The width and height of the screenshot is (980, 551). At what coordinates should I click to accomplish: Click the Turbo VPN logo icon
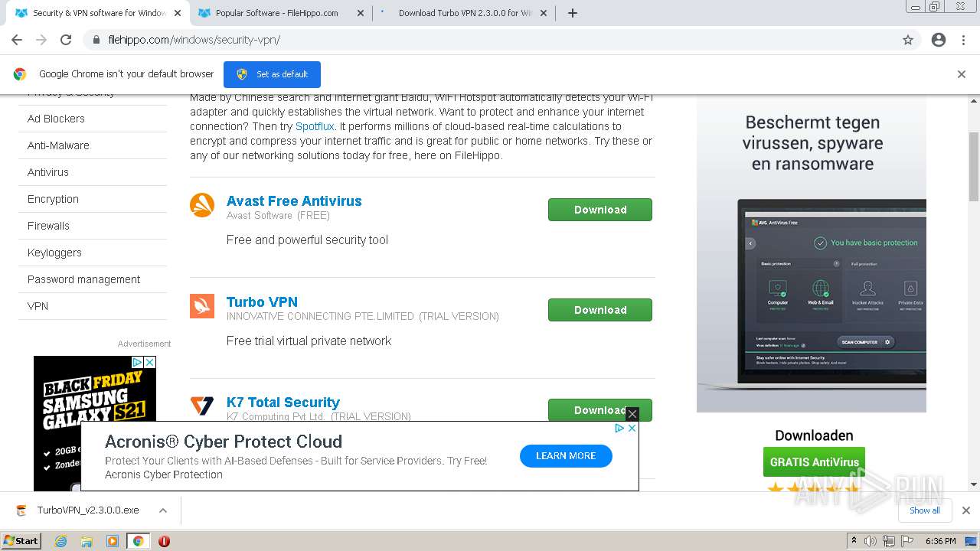tap(202, 306)
